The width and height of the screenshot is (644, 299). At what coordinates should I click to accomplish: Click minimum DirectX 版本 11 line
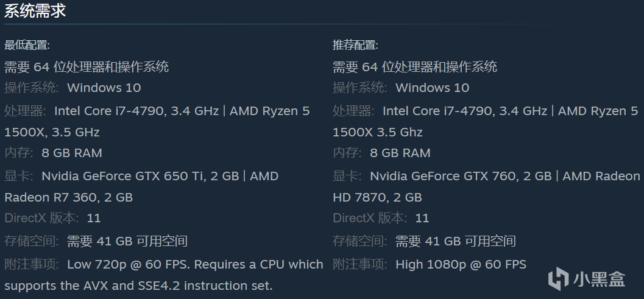(x=52, y=218)
